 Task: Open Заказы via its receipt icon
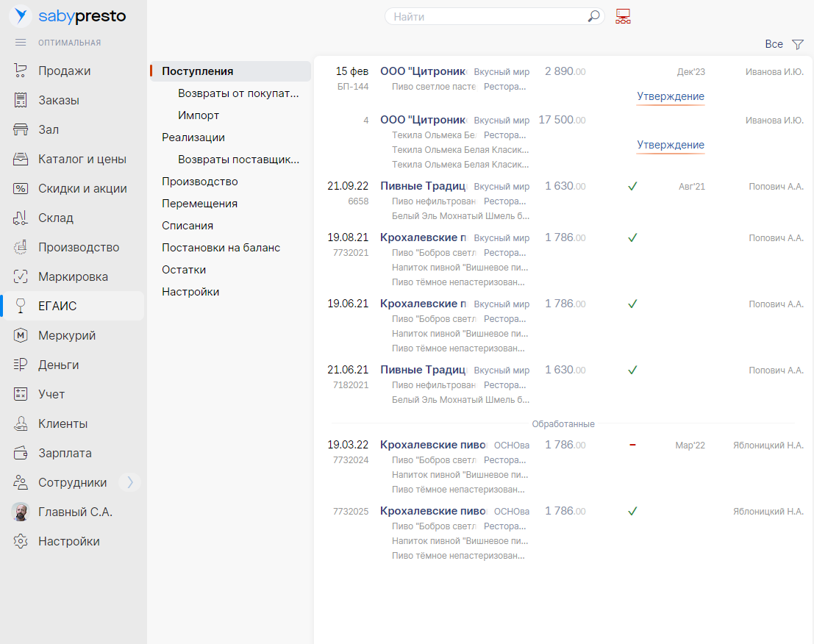[21, 100]
